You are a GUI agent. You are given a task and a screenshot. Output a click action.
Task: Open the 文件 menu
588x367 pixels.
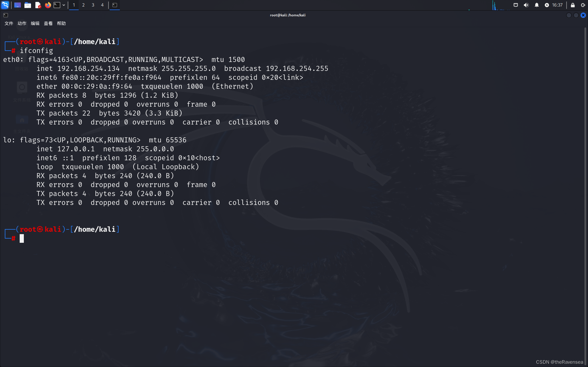tap(9, 24)
